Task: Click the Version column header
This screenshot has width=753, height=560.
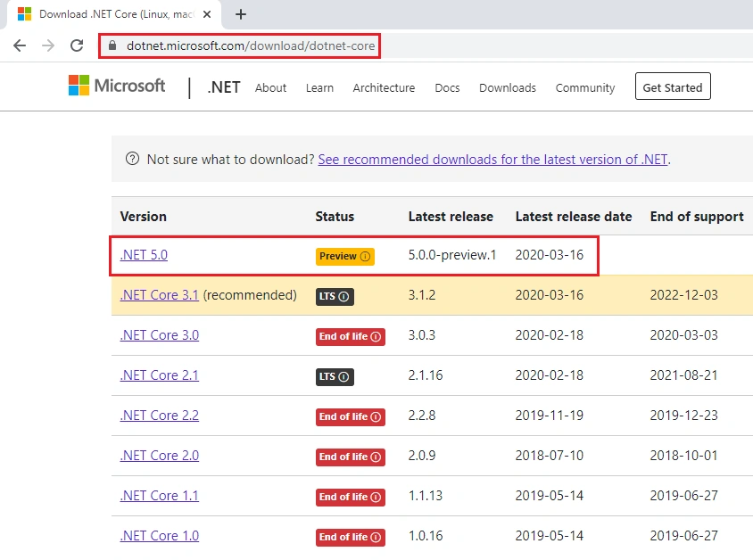Action: [143, 217]
